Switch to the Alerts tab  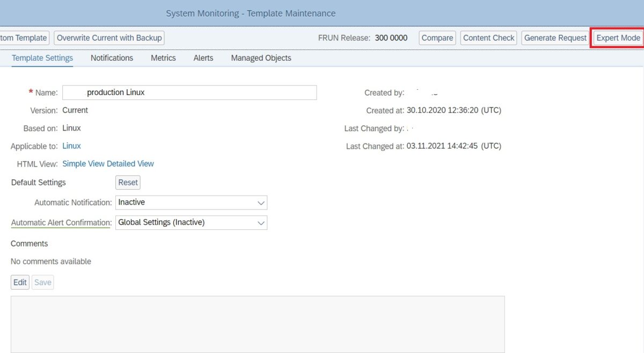[202, 57]
